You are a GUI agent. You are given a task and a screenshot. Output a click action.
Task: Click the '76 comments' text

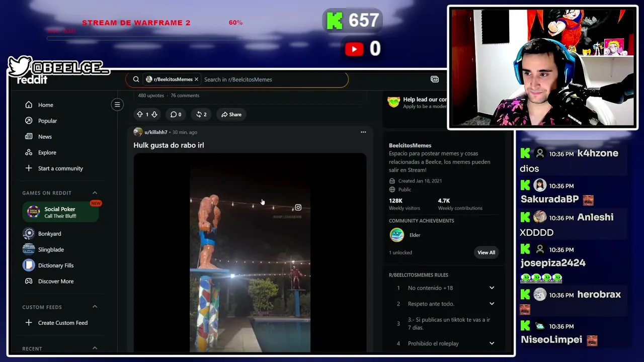(185, 96)
